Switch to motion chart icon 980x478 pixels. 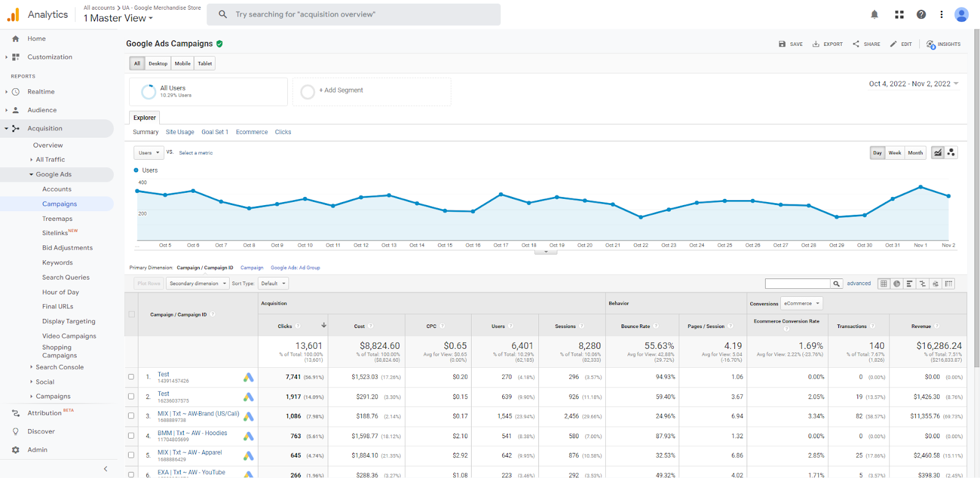tap(951, 153)
